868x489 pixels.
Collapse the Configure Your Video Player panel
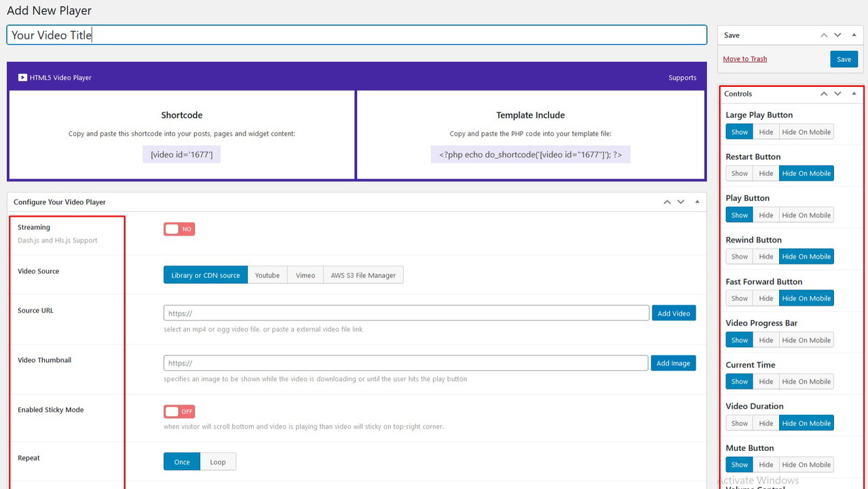tap(697, 202)
